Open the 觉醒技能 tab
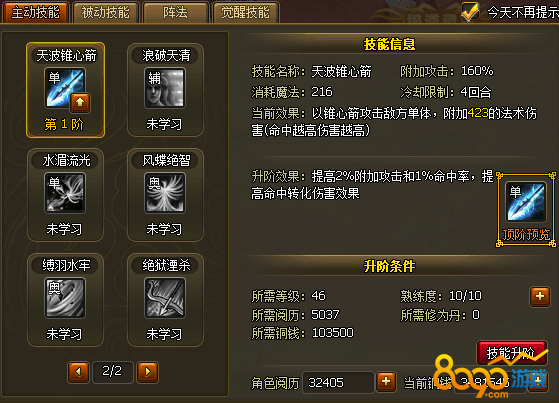The image size is (559, 403). (246, 12)
